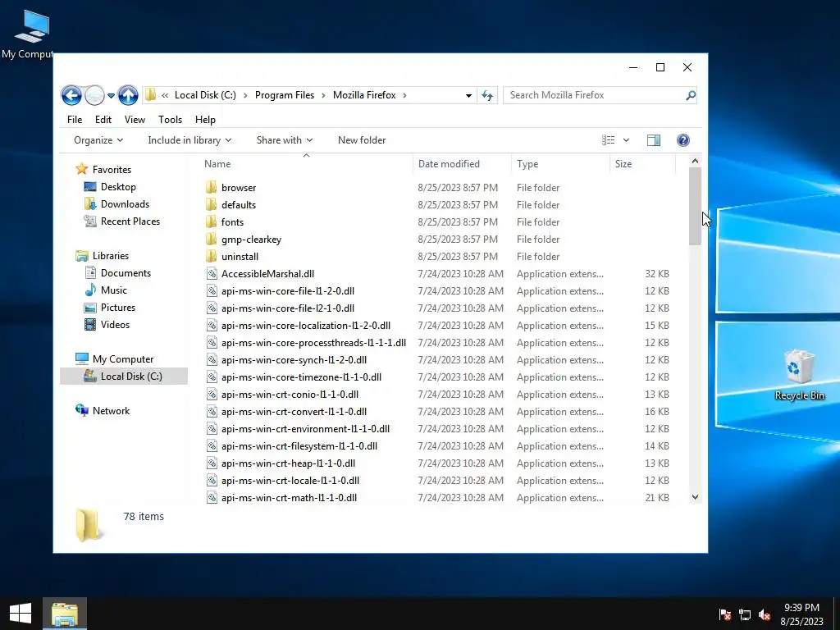Screen dimensions: 840x630
Task: Select the fonts folder icon
Action: (x=211, y=221)
